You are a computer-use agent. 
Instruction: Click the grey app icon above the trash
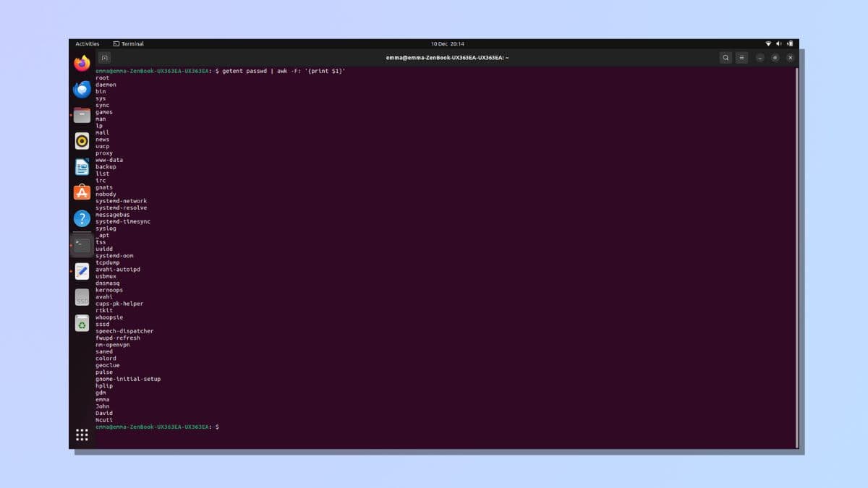[81, 296]
